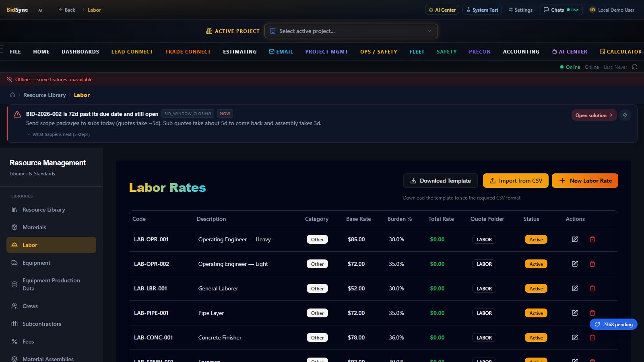The width and height of the screenshot is (644, 362).
Task: Click Open solution button
Action: pyautogui.click(x=594, y=115)
